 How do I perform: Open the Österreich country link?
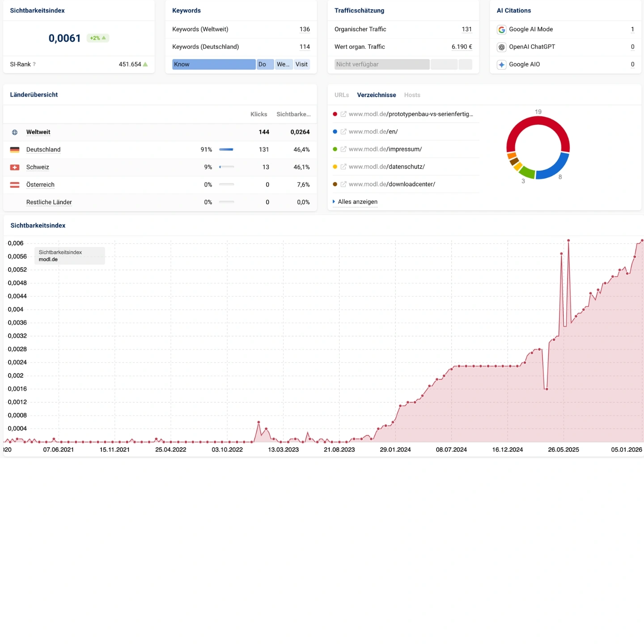40,185
